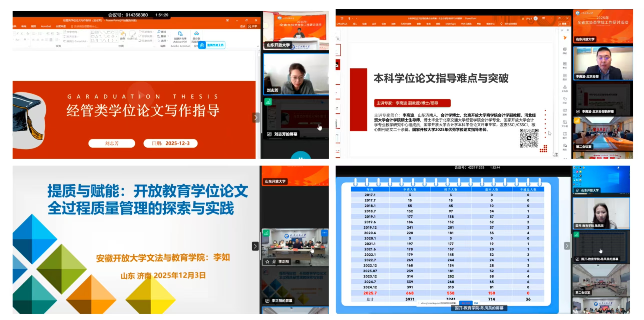
Task: Click the 排列 arrange icon in ribbon
Action: [x=123, y=34]
